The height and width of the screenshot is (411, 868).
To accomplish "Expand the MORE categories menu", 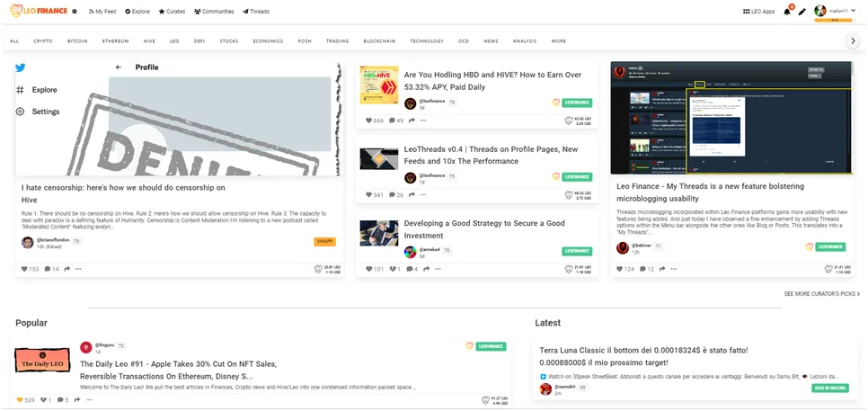I will pos(559,41).
